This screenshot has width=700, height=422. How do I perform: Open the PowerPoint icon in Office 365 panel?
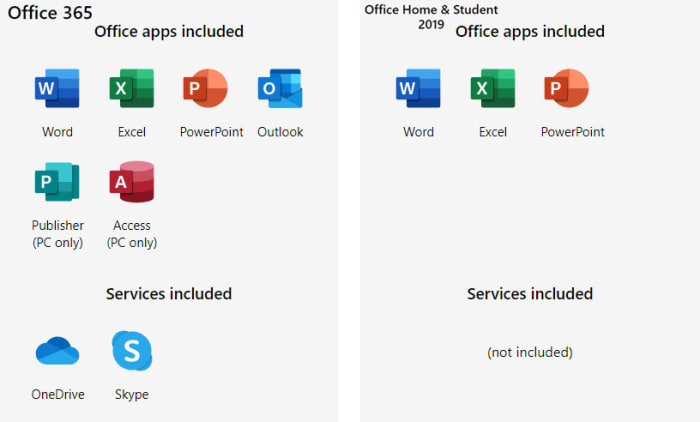point(206,89)
